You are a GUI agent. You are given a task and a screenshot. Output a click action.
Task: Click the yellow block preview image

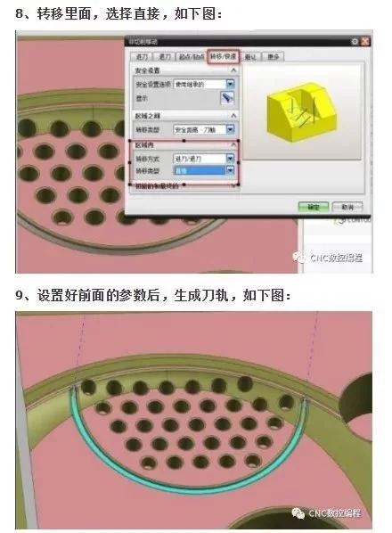point(301,111)
